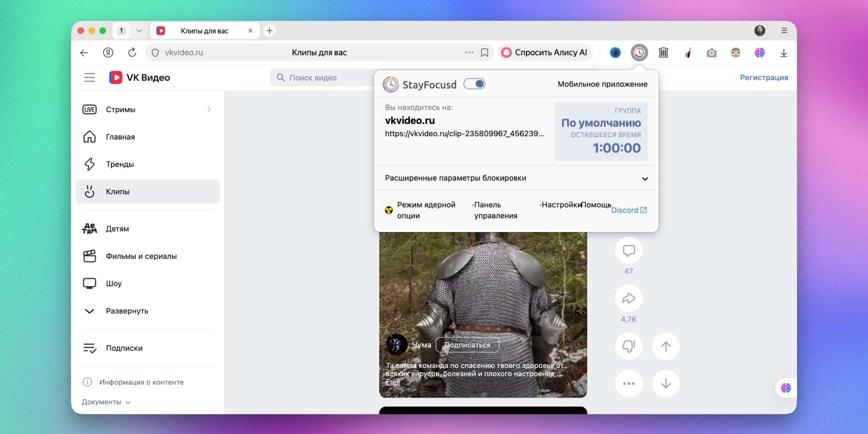Screen dimensions: 868x434
Task: Share the clip with arrow icon
Action: coord(629,298)
